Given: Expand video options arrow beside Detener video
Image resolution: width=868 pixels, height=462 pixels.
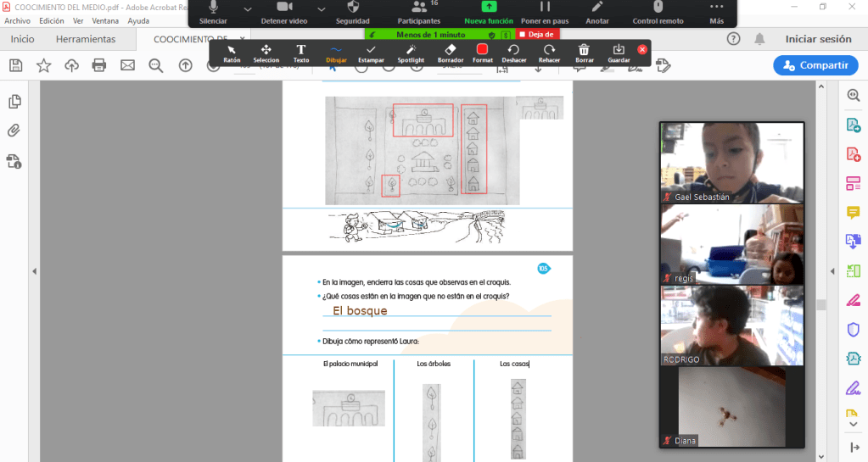Looking at the screenshot, I should point(322,8).
